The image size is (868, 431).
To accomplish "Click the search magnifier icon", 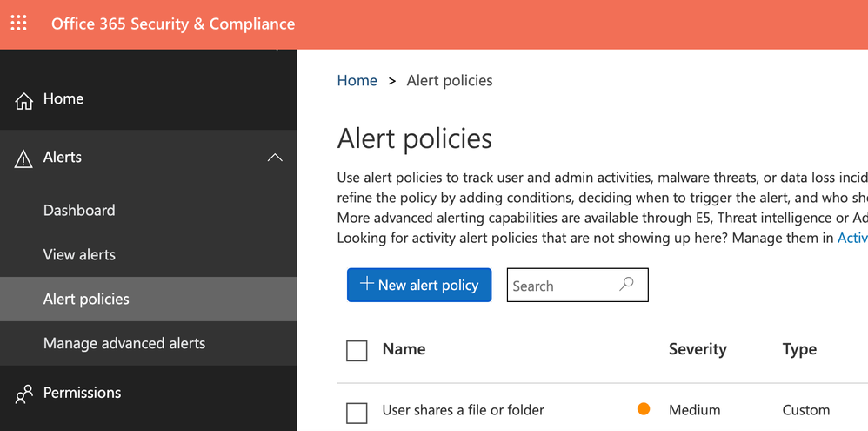I will tap(626, 285).
